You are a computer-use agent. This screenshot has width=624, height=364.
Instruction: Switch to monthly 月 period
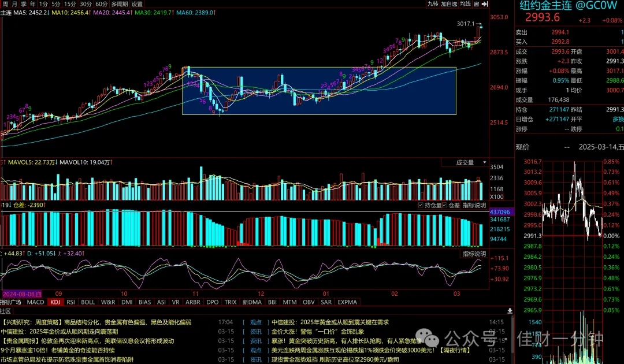tap(14, 4)
